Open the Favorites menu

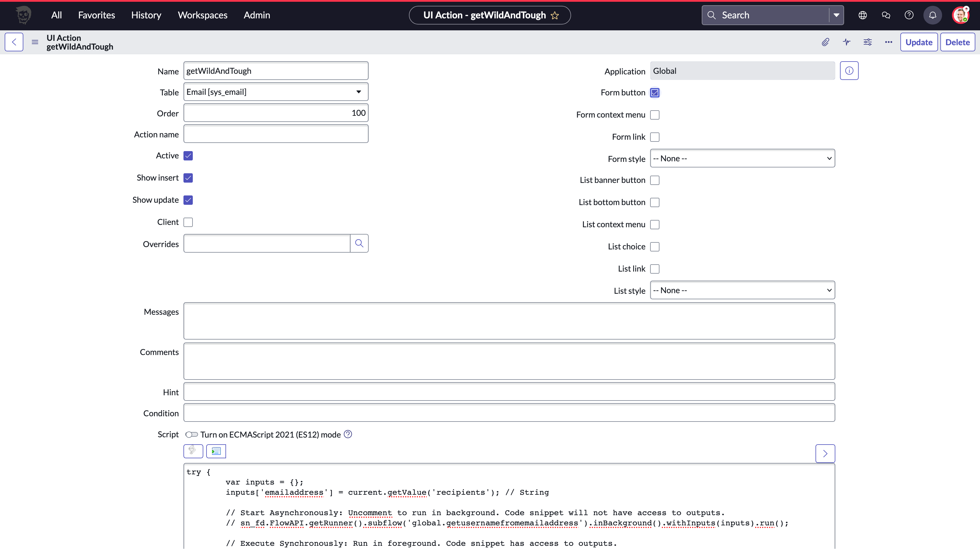pos(96,15)
